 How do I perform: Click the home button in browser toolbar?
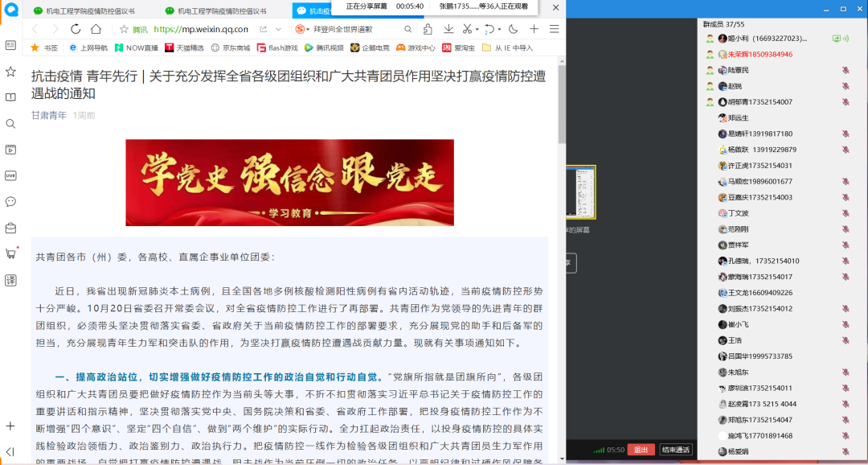pos(96,29)
